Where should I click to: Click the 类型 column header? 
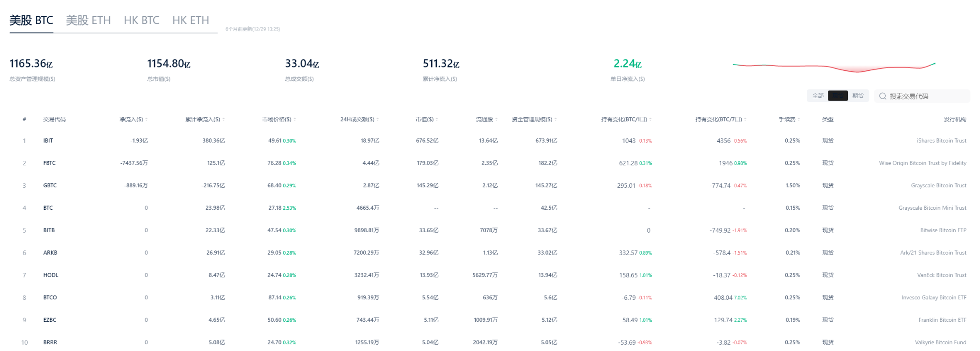828,119
